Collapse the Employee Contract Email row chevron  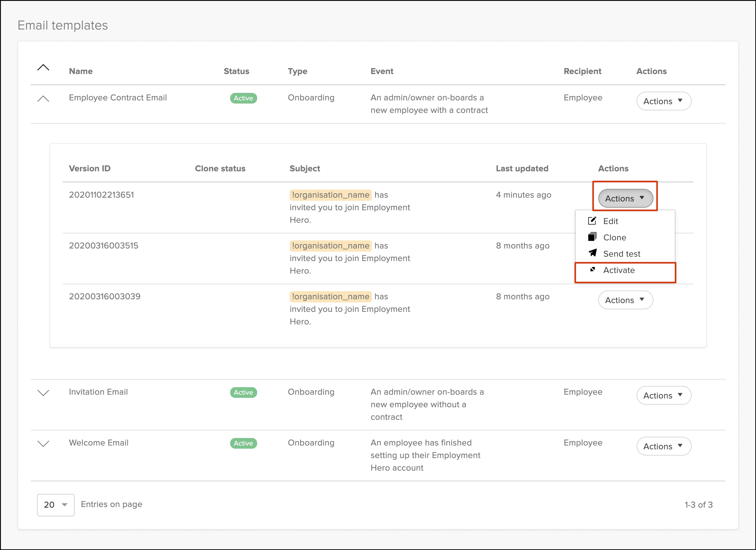pyautogui.click(x=43, y=99)
